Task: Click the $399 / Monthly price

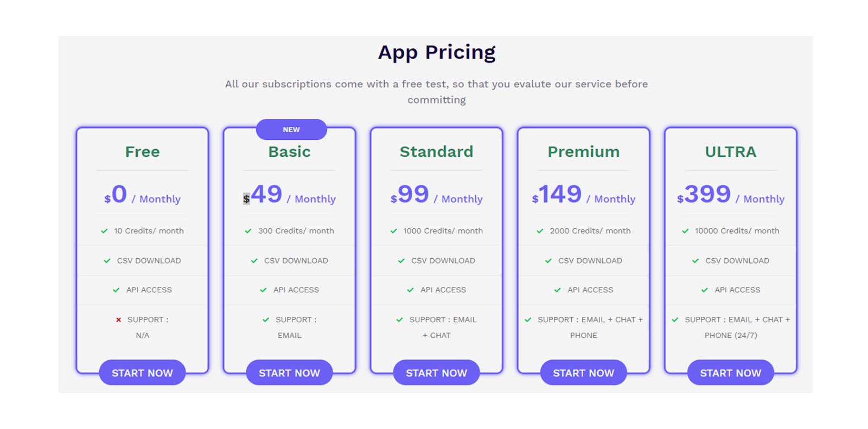Action: click(730, 195)
